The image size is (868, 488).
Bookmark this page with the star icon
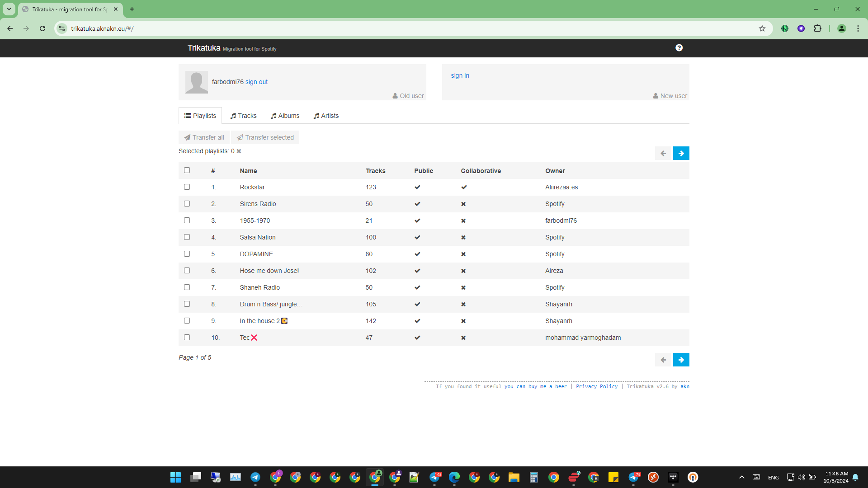coord(762,28)
